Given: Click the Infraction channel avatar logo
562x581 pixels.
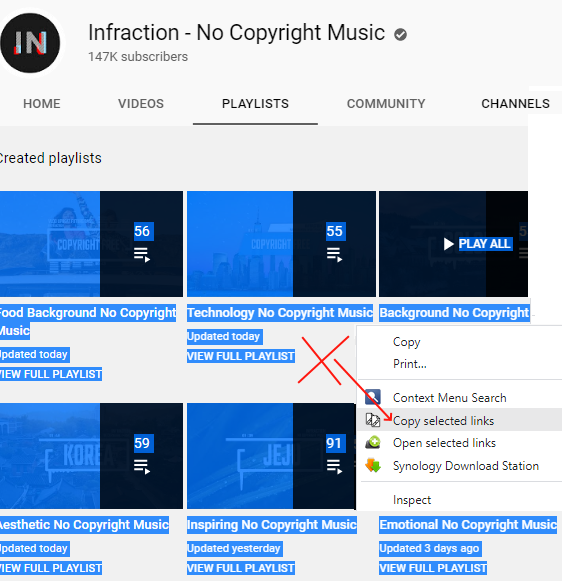Looking at the screenshot, I should (30, 43).
